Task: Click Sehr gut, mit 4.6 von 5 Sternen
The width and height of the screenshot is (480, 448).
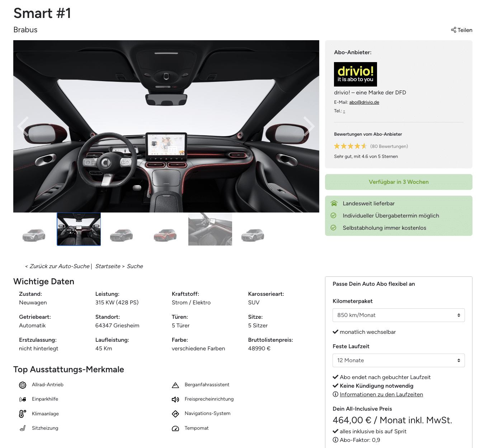Action: coord(366,157)
